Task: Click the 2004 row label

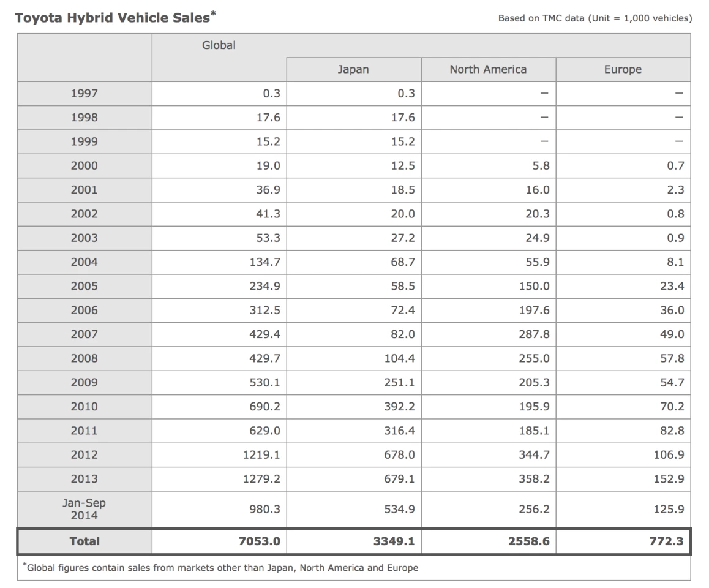Action: [x=84, y=262]
